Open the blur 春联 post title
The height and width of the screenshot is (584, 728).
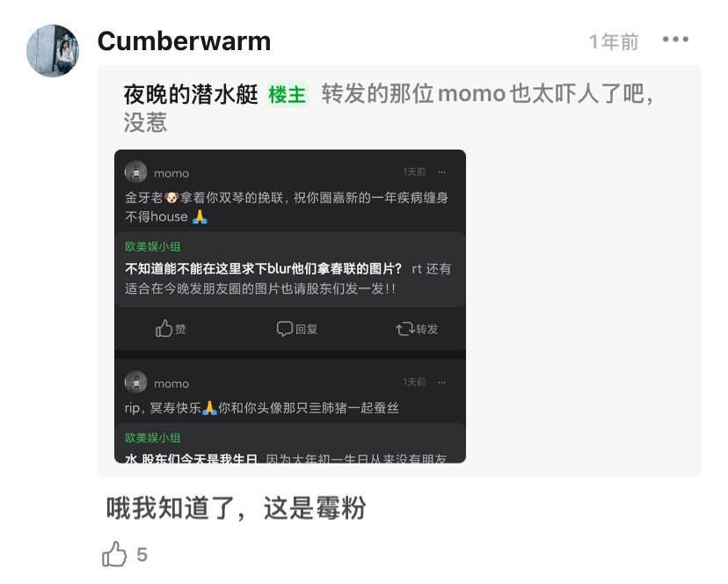pos(263,268)
